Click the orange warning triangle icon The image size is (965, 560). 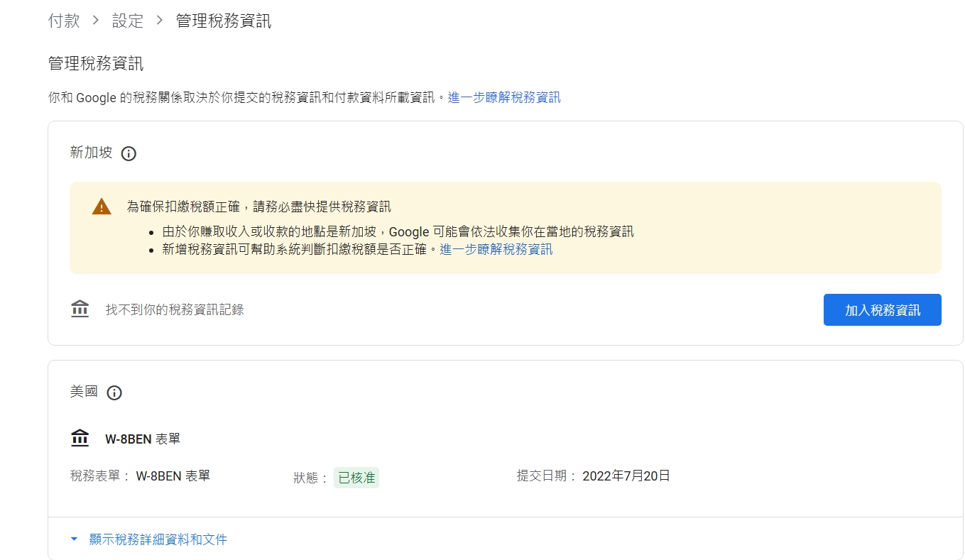click(x=102, y=207)
